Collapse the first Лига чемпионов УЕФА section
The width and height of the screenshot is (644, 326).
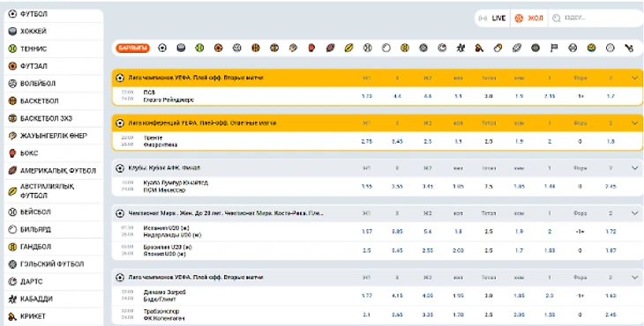[x=634, y=78]
